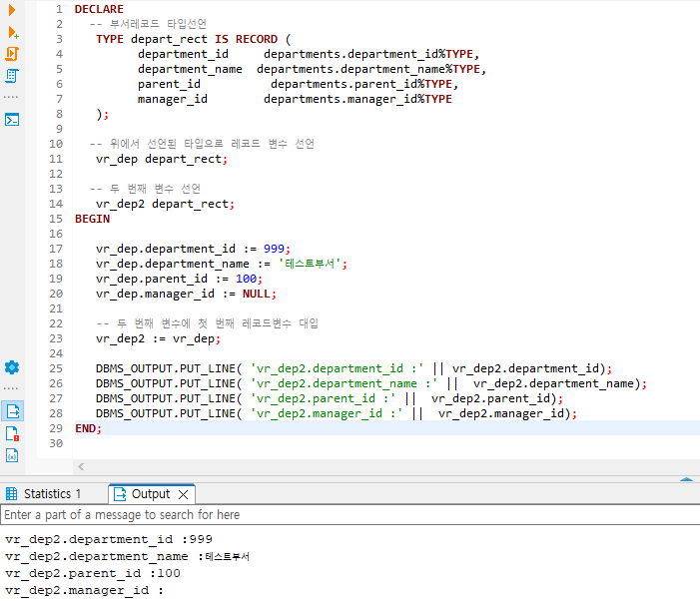Click the horizontal scrollbar left arrow
700x608 pixels.
click(81, 467)
